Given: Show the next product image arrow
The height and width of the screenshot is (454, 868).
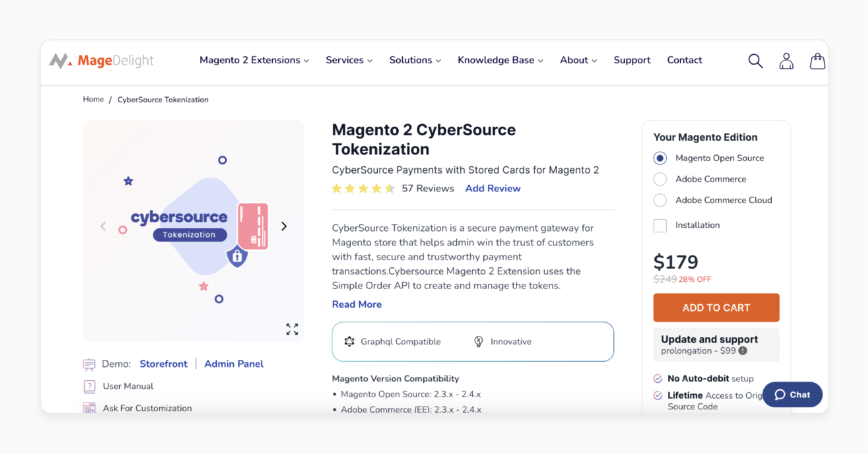Looking at the screenshot, I should coord(284,226).
